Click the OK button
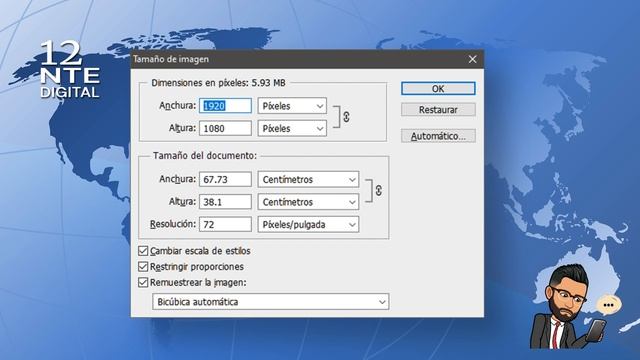 point(438,89)
